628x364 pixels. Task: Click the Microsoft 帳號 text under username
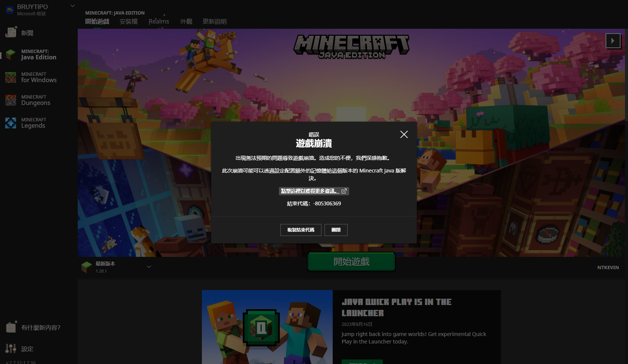pos(31,14)
